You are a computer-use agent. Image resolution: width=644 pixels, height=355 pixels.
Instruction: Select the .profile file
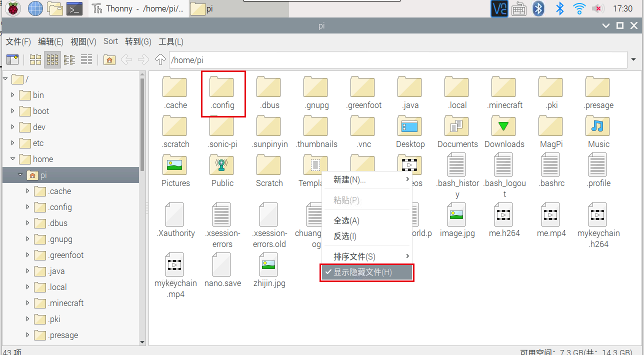tap(597, 165)
